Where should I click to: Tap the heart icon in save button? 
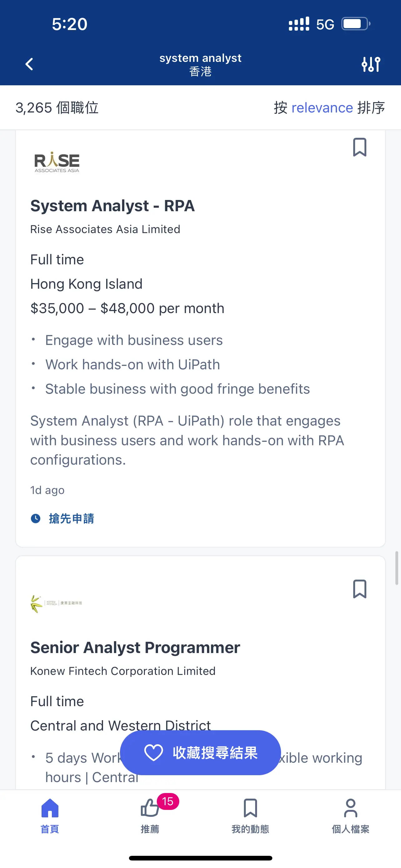[154, 752]
